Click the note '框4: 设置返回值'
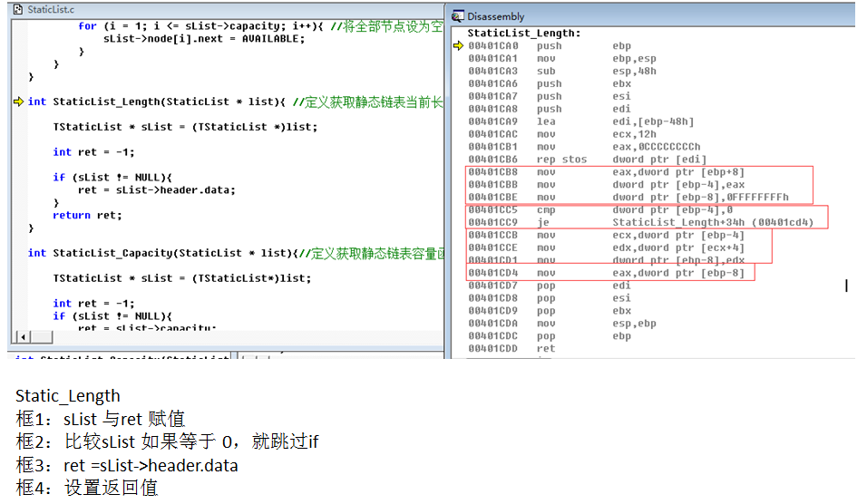Viewport: 867px width, 504px height. [87, 488]
